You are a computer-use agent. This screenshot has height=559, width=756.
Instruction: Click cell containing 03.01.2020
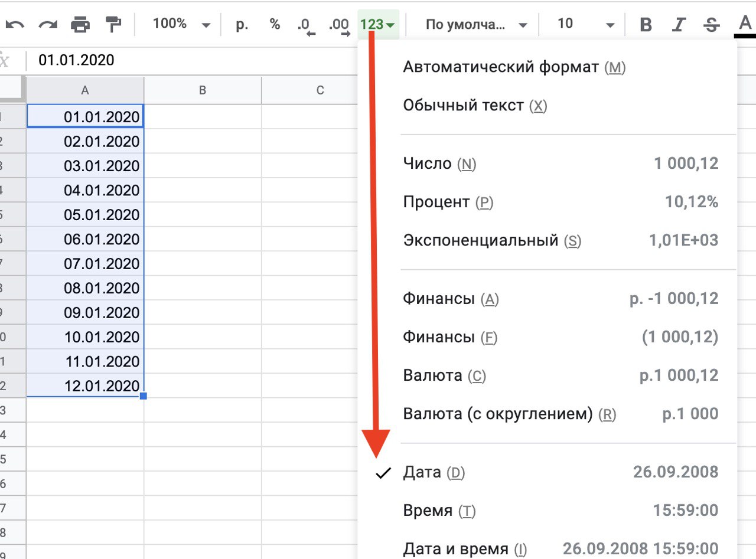coord(85,166)
